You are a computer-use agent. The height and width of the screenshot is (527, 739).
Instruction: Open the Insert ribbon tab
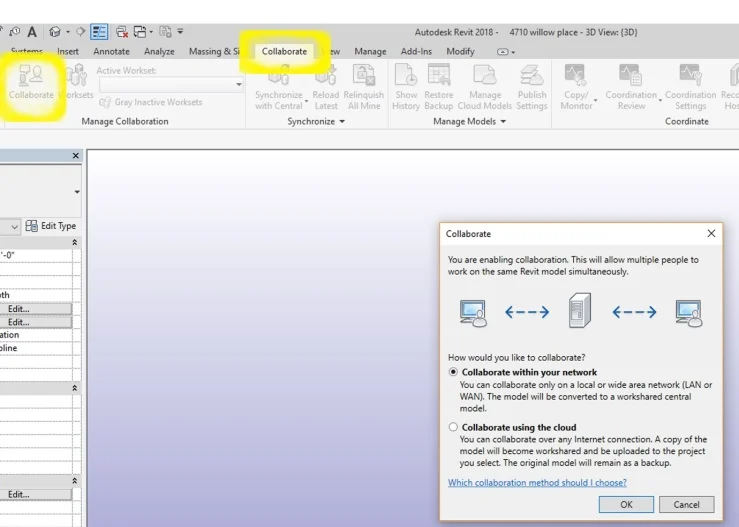[x=68, y=51]
